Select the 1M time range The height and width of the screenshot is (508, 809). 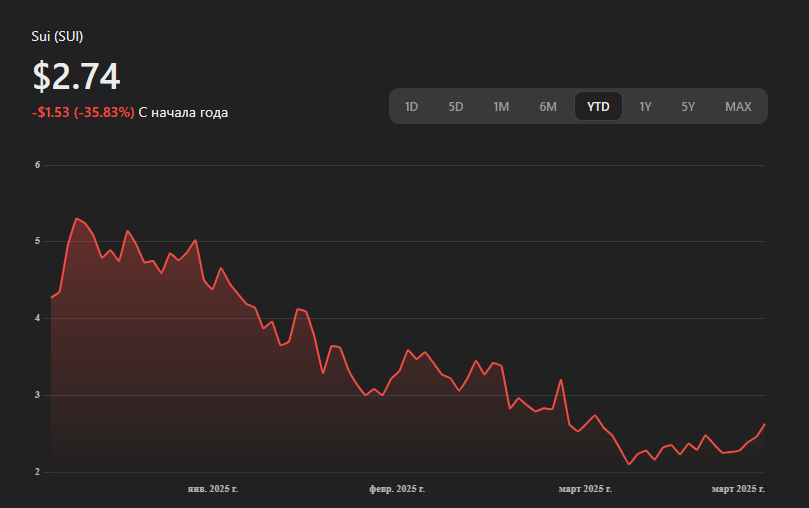(x=501, y=107)
